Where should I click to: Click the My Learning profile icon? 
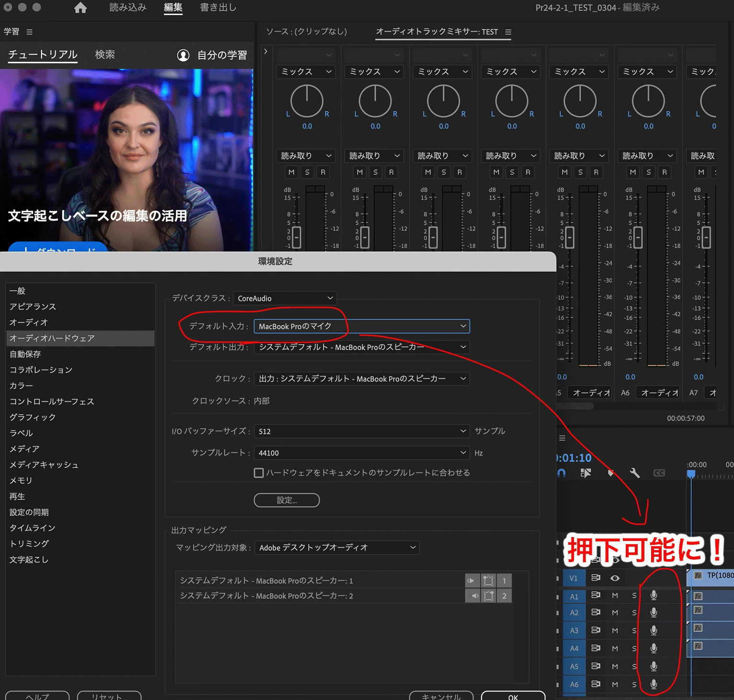(x=183, y=55)
